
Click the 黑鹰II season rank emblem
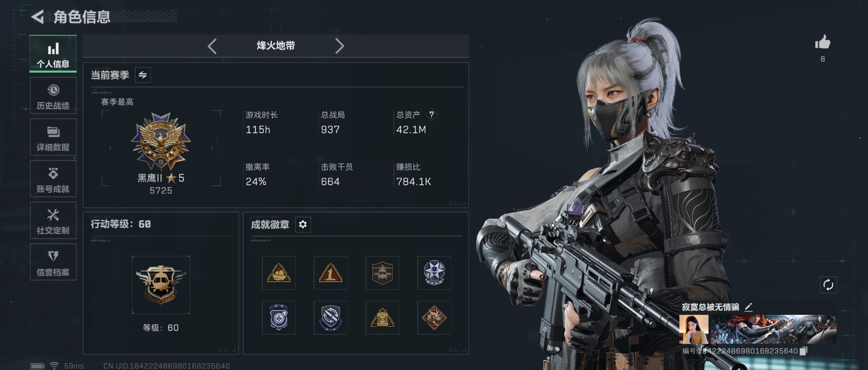[161, 141]
